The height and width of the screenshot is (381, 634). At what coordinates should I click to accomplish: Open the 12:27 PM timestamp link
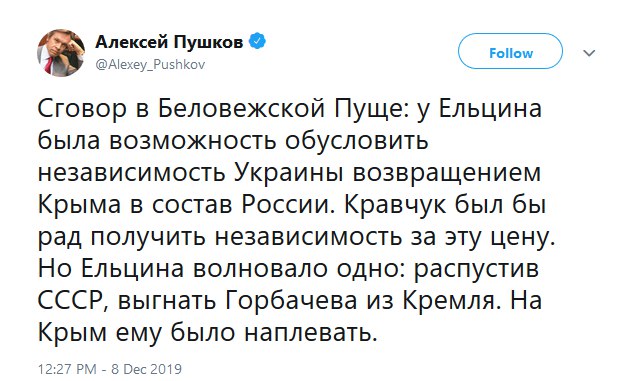click(x=67, y=369)
